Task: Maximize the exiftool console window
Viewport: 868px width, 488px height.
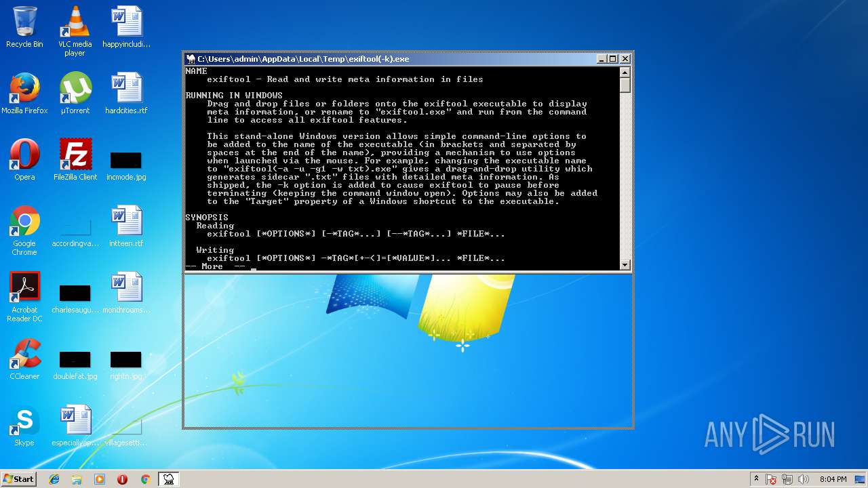Action: [x=613, y=59]
